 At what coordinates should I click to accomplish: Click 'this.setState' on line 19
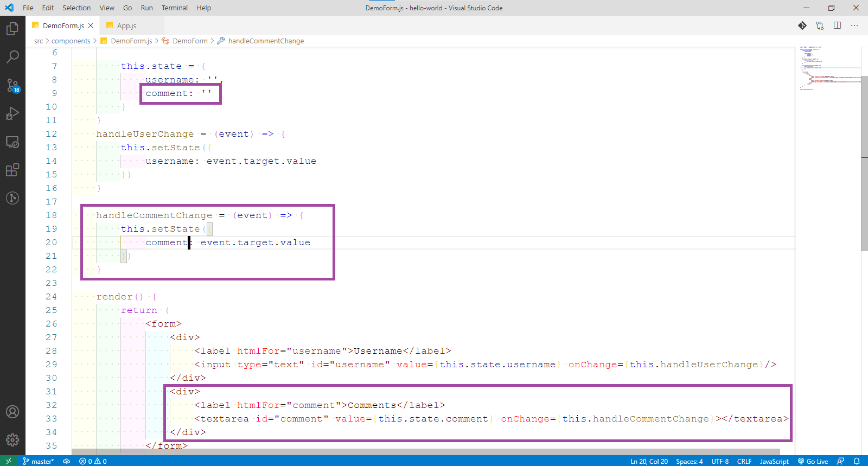pos(161,229)
